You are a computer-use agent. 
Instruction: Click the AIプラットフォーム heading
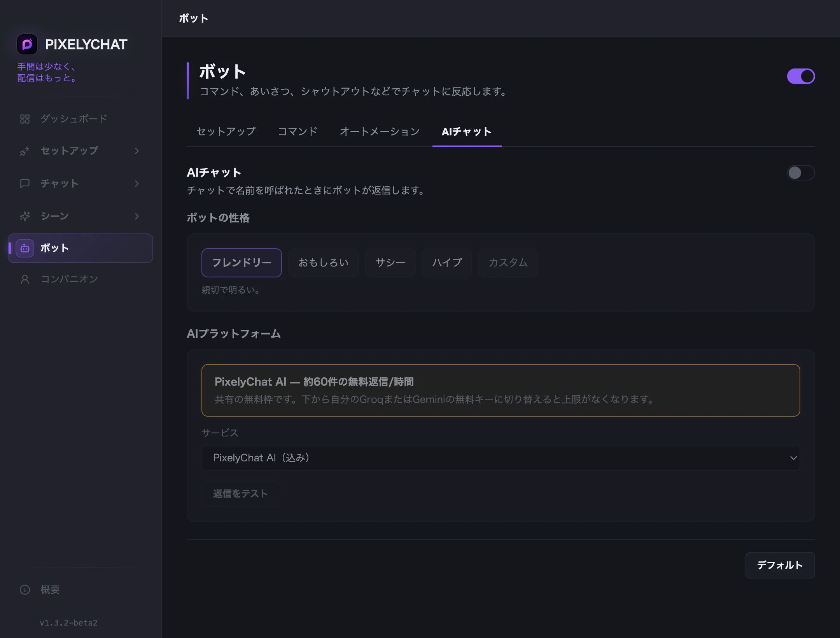[x=234, y=334]
